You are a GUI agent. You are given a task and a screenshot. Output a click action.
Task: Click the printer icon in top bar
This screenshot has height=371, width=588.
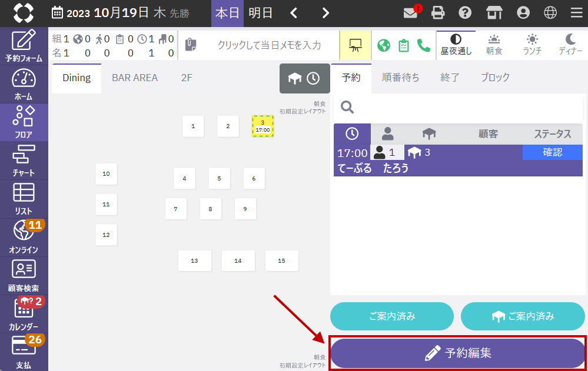[x=438, y=13]
